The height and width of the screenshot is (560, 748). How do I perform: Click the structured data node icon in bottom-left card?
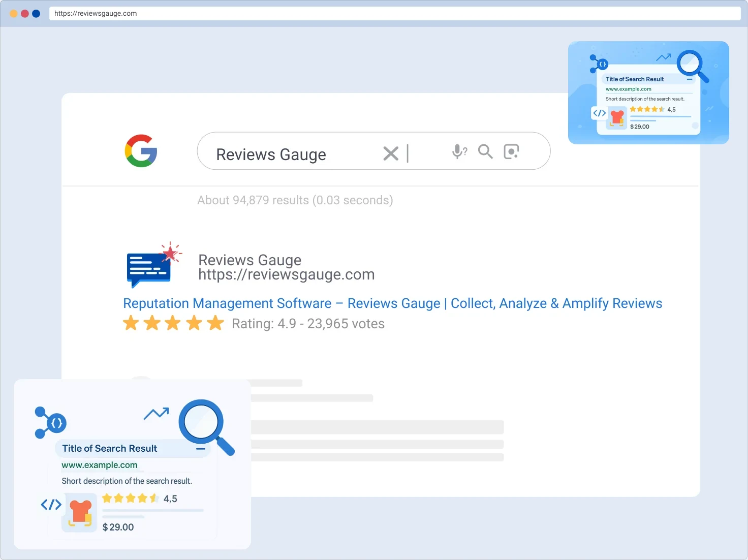point(50,422)
